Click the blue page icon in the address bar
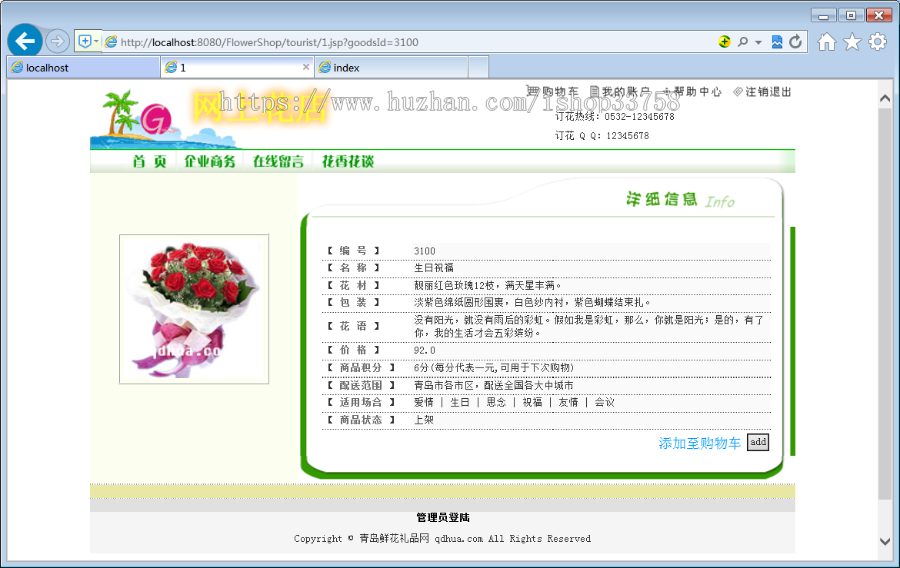 777,42
